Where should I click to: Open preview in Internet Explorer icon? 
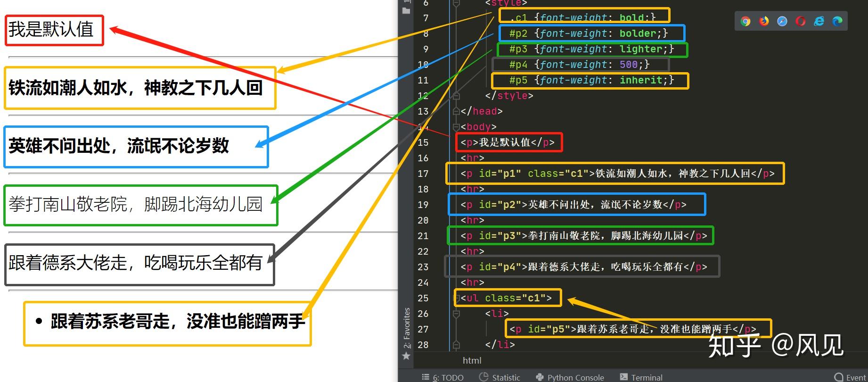click(819, 21)
